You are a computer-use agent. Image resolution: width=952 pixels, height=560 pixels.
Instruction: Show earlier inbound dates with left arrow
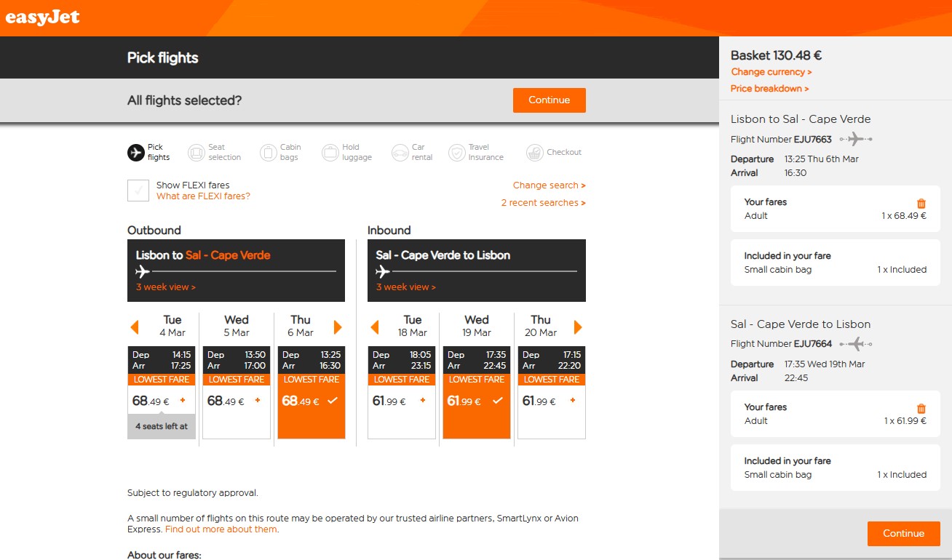pyautogui.click(x=375, y=327)
